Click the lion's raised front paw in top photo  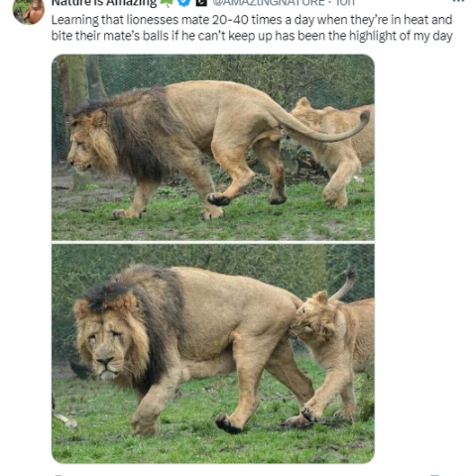219,199
